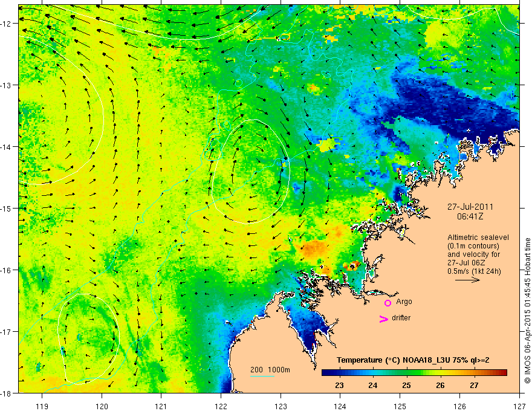Click the 0.5m/s velocity scale arrow
Viewport: 532px width, 411px height.
click(467, 280)
